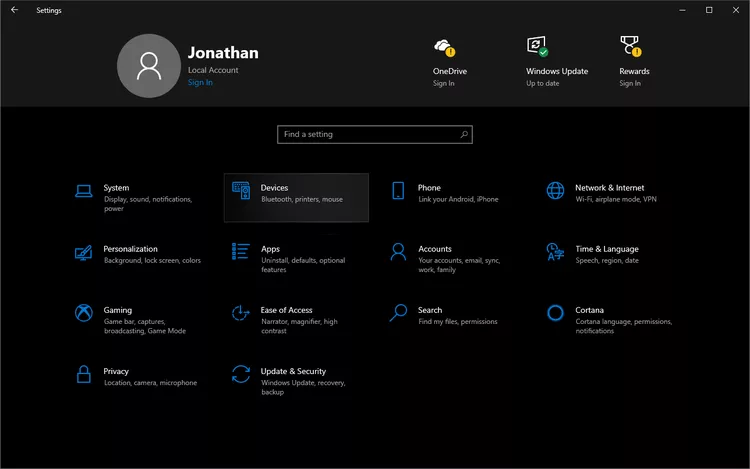
Task: Open the System category title
Action: (x=116, y=188)
